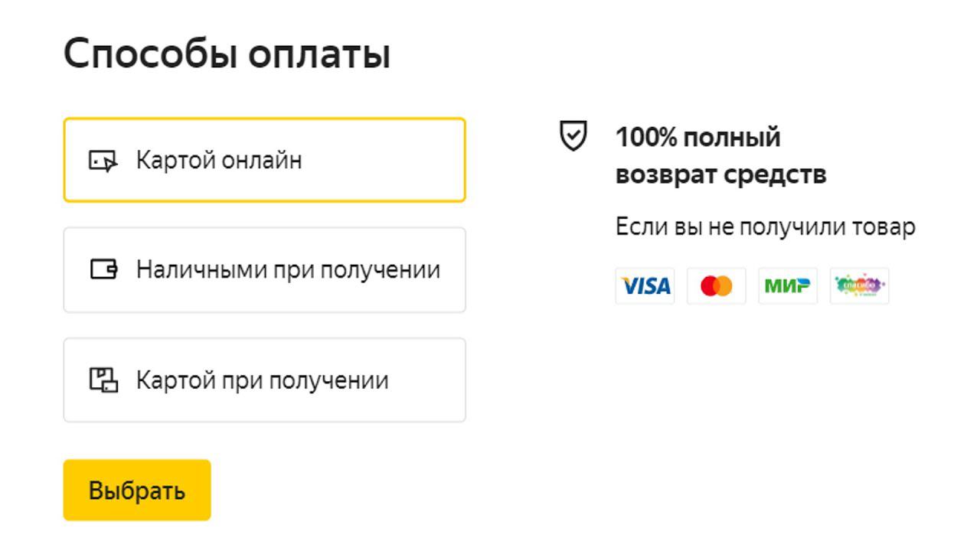This screenshot has width=980, height=551.
Task: Click the МИР payment system logo
Action: (x=788, y=286)
